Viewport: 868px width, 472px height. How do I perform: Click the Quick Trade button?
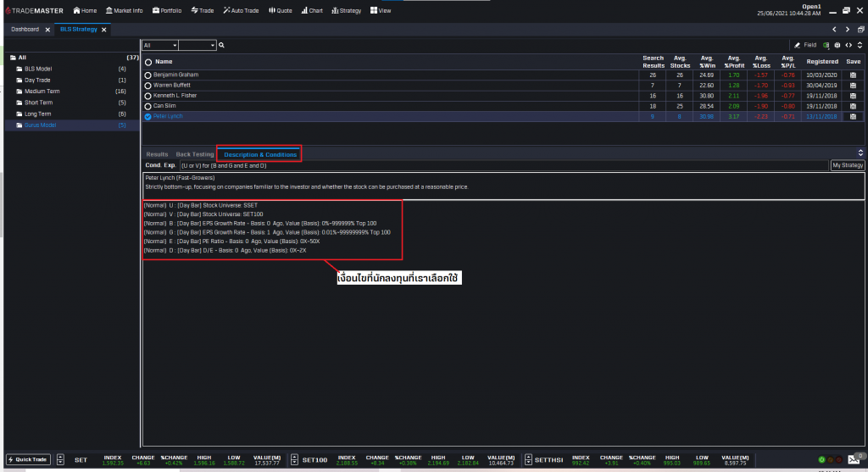point(28,459)
